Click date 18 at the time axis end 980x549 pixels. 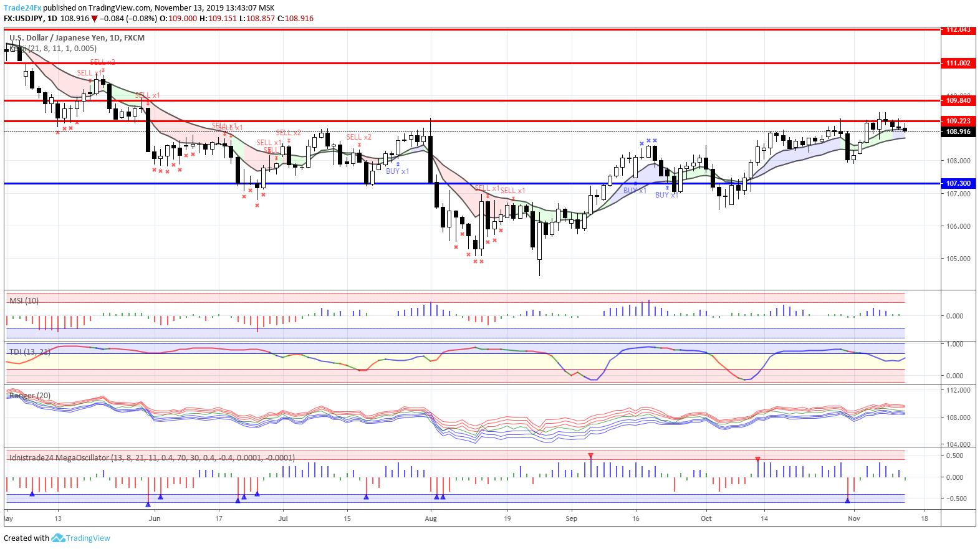coord(925,518)
